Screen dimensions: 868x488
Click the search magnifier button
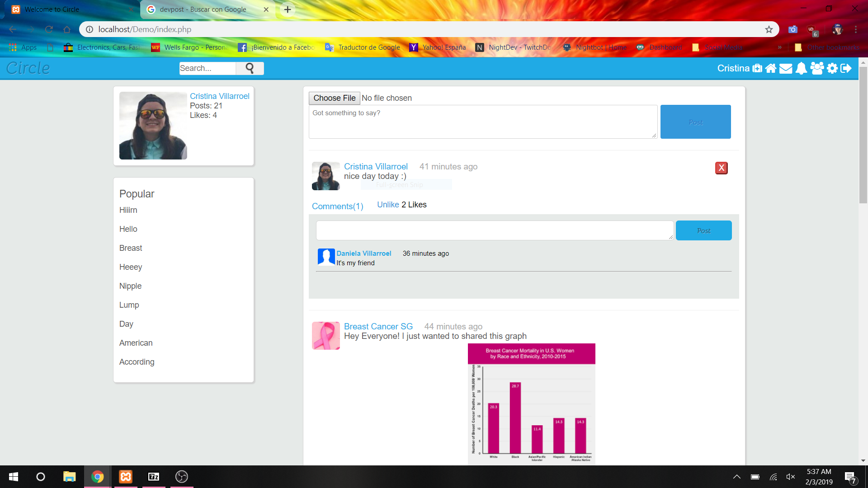pos(250,68)
